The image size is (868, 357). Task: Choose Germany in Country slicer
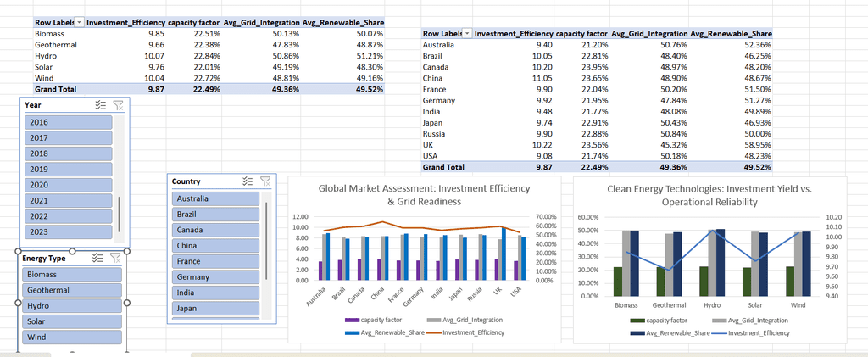tap(215, 276)
